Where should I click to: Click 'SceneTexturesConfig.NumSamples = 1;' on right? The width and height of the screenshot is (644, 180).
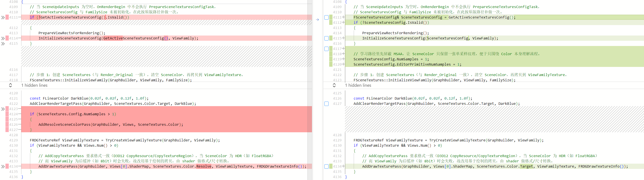(391, 59)
